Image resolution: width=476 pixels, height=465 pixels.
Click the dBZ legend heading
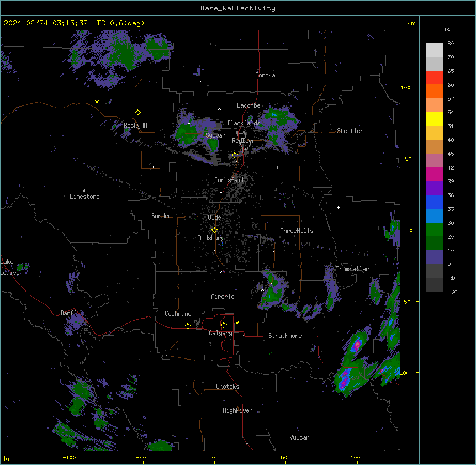(447, 30)
